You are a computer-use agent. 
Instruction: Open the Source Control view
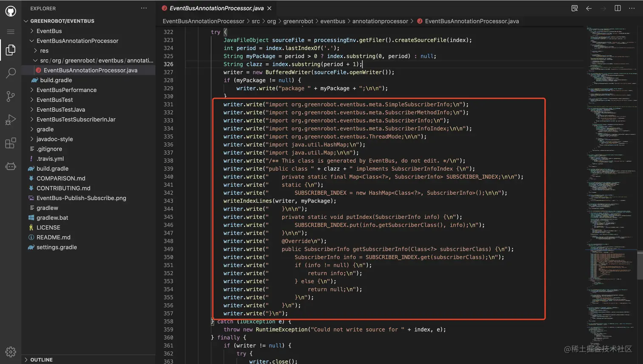[10, 96]
